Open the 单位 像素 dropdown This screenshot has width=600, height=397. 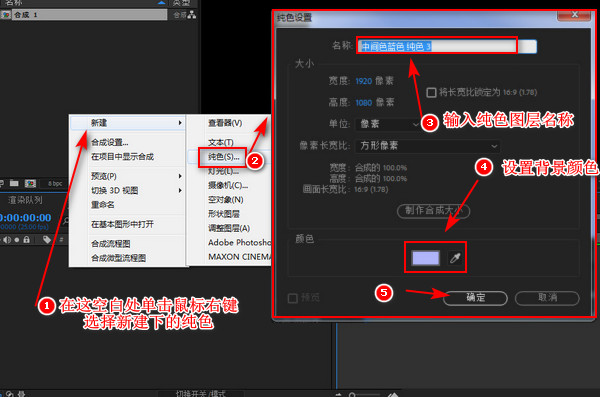pos(389,124)
